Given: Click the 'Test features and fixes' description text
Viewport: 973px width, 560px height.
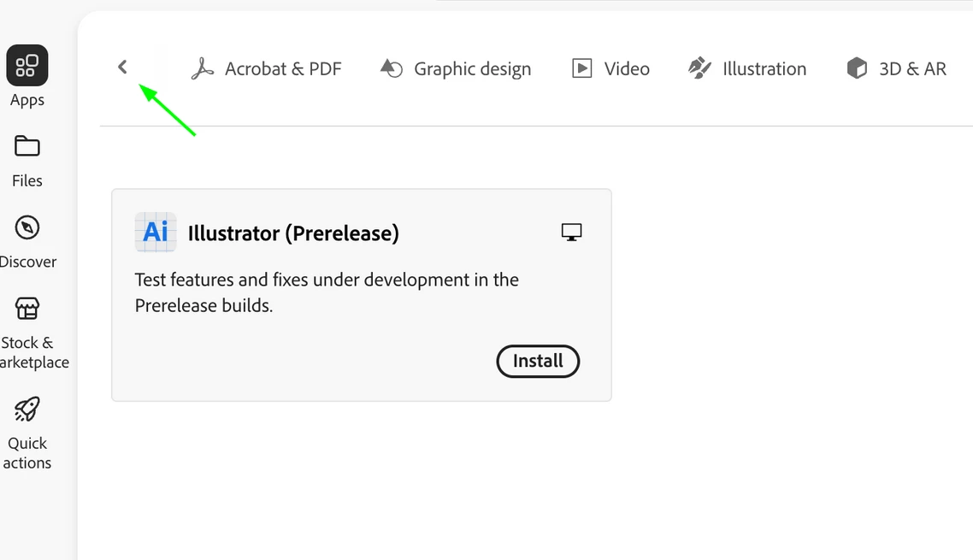Looking at the screenshot, I should click(327, 292).
